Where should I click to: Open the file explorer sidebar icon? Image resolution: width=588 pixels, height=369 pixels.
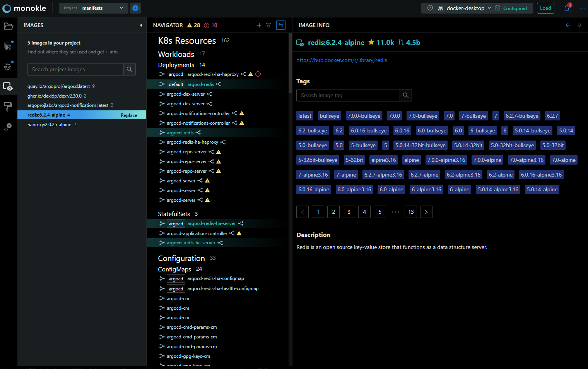(x=9, y=26)
